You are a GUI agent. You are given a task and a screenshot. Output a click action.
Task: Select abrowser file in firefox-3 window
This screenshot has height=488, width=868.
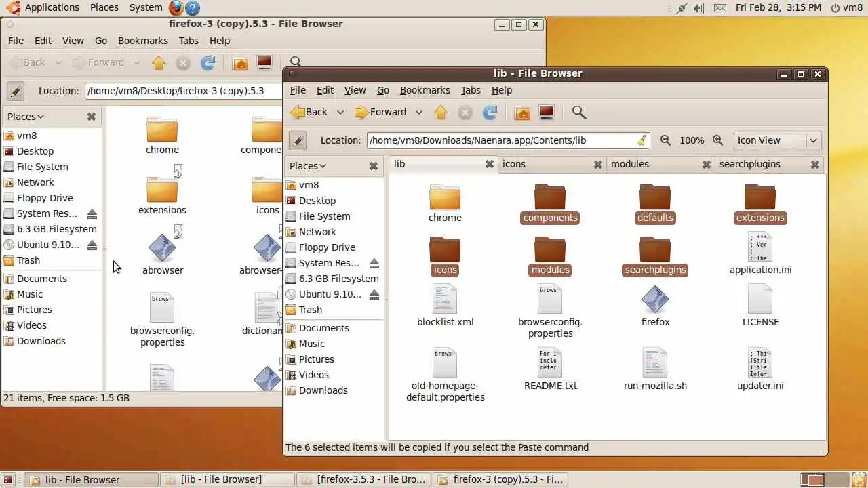click(162, 255)
